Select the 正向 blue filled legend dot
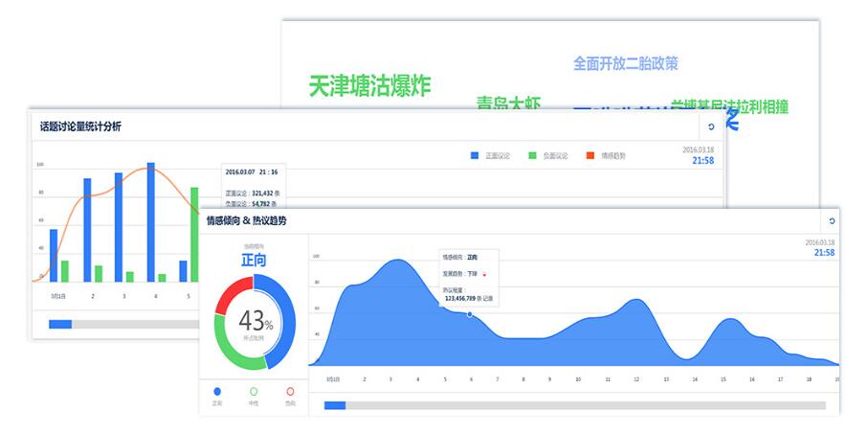 217,391
